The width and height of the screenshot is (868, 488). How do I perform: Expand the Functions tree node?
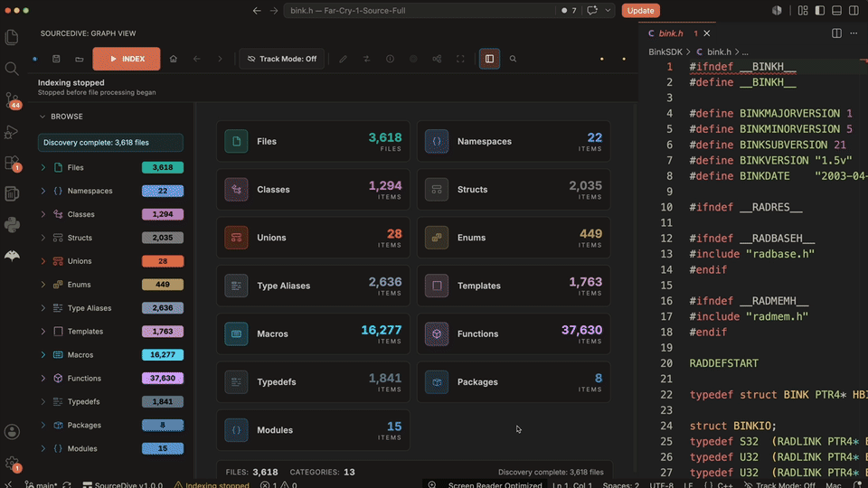coord(43,379)
